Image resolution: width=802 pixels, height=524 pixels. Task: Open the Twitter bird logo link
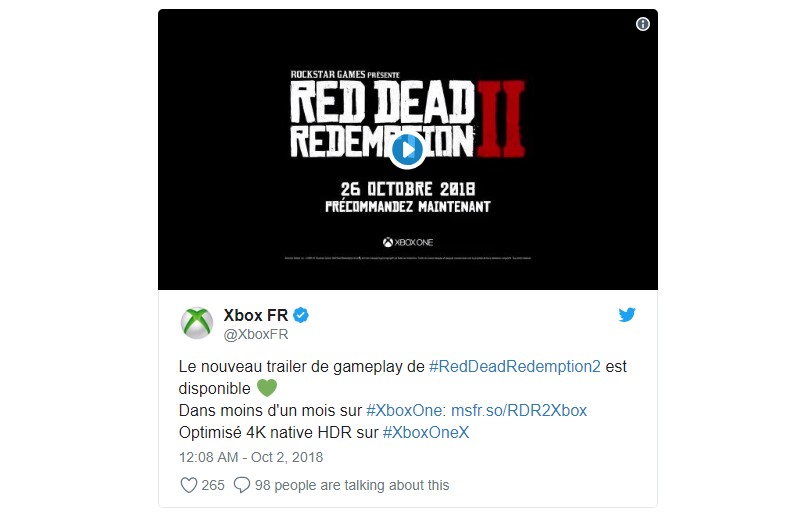627,315
